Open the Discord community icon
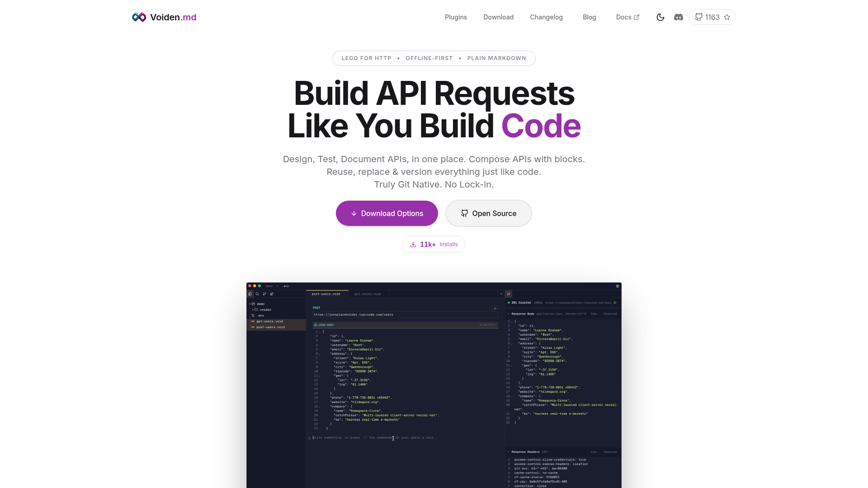 [679, 17]
